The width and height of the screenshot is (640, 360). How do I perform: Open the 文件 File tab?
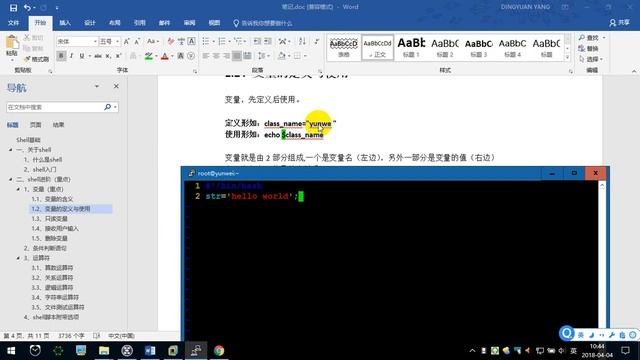point(13,23)
